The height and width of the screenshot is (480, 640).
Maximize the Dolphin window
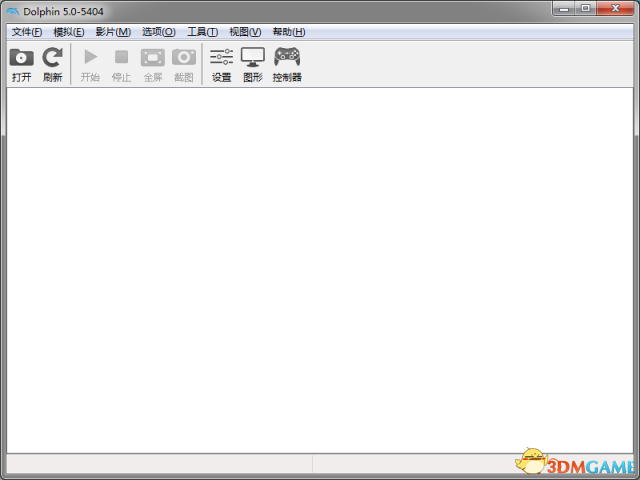click(x=586, y=8)
